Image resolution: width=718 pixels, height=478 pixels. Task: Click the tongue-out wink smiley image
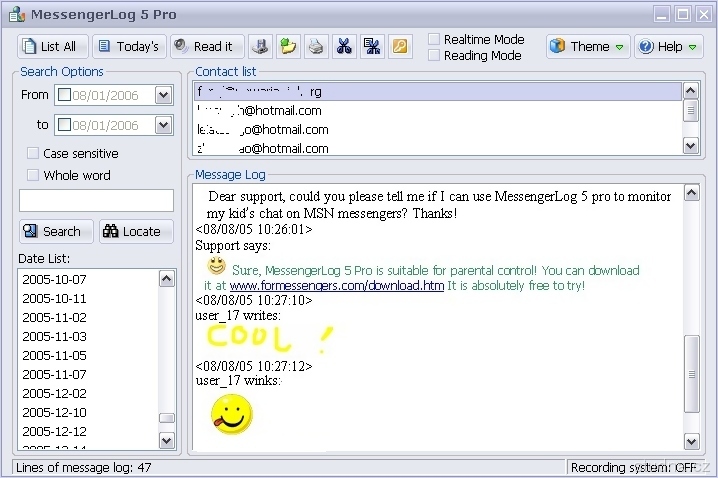coord(231,414)
